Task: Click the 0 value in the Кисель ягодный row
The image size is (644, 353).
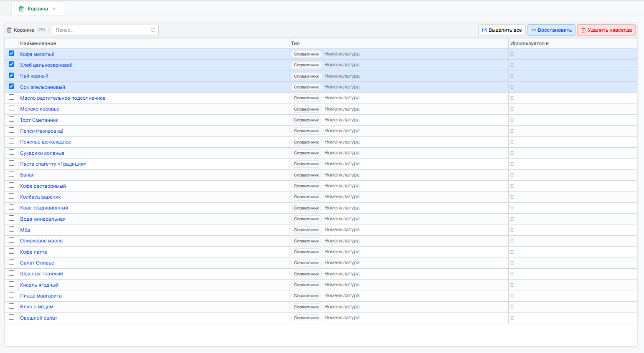Action: 512,285
